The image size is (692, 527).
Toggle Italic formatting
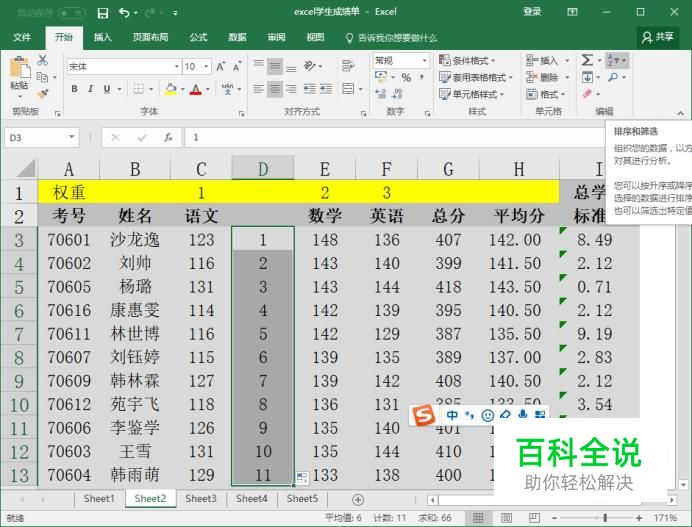pyautogui.click(x=90, y=89)
